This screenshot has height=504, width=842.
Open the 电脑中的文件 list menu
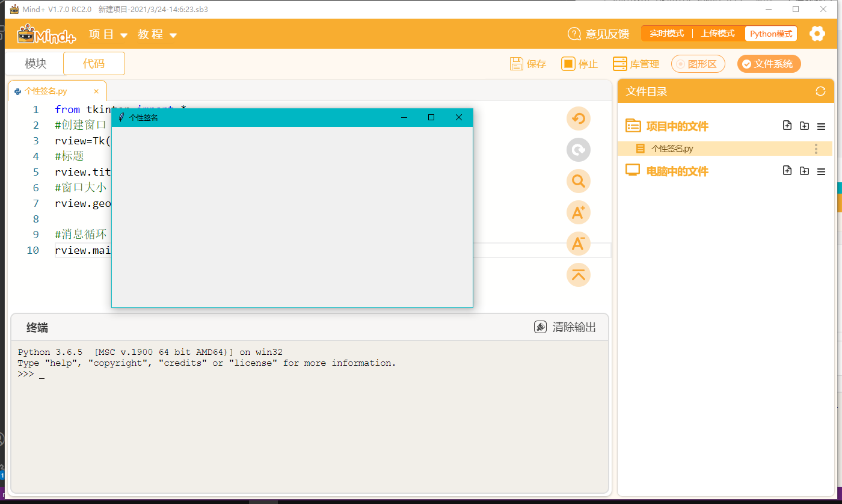pos(821,171)
